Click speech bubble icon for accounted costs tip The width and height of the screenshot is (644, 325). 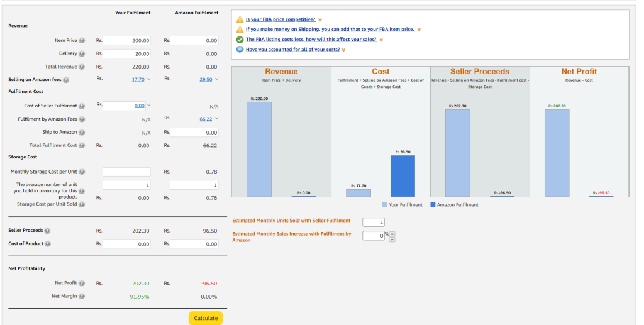240,50
